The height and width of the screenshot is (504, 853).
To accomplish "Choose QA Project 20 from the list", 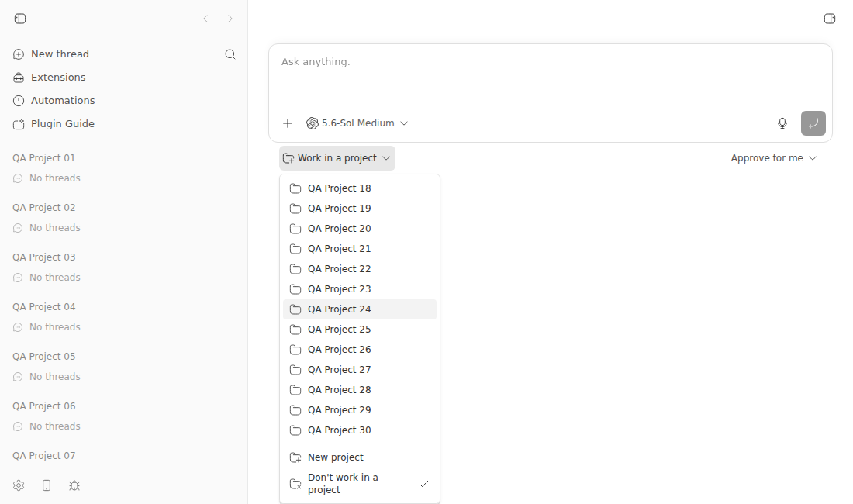I will tap(360, 228).
